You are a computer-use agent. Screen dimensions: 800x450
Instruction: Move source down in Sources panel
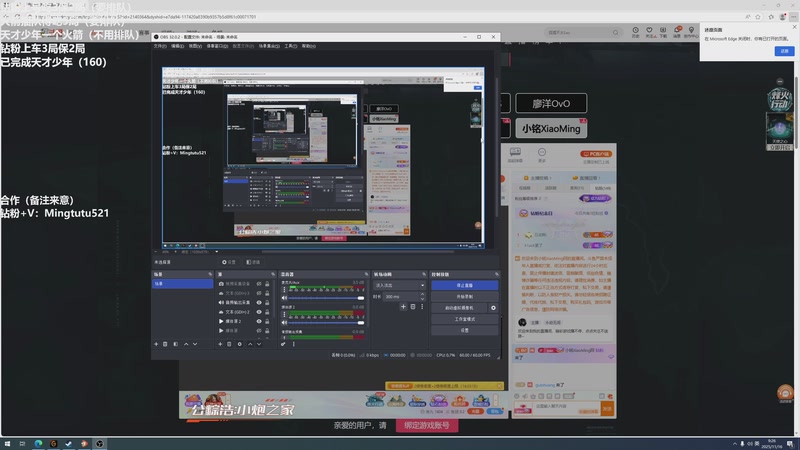pyautogui.click(x=259, y=344)
